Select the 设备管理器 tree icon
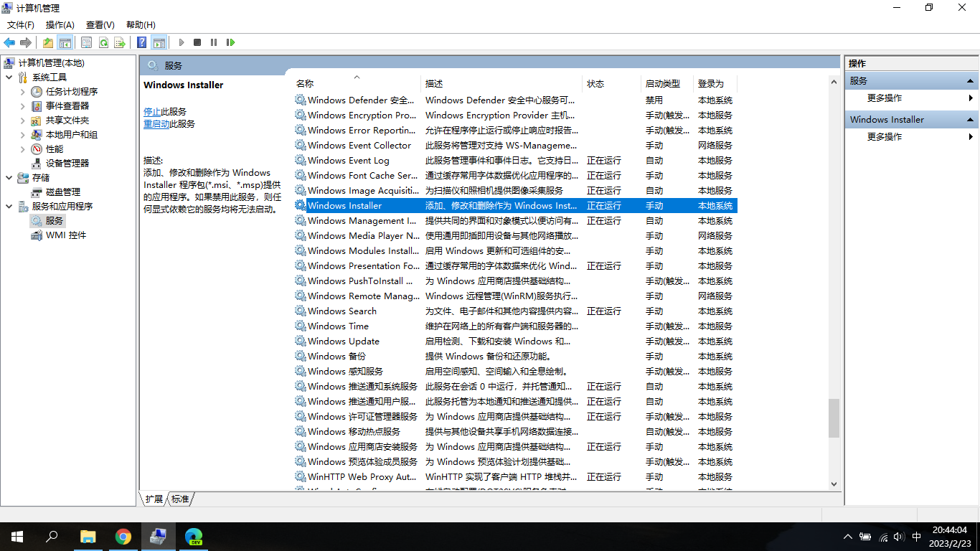Image resolution: width=980 pixels, height=551 pixels. (x=37, y=164)
